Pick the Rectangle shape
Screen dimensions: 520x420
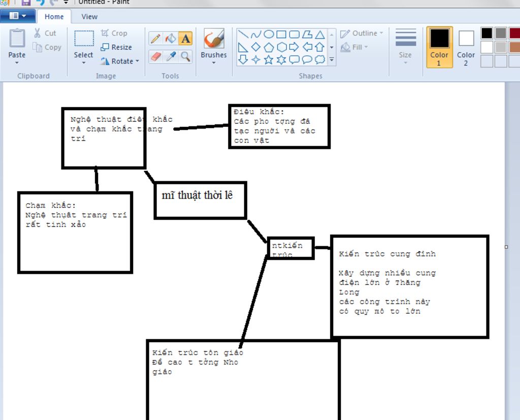pyautogui.click(x=281, y=34)
